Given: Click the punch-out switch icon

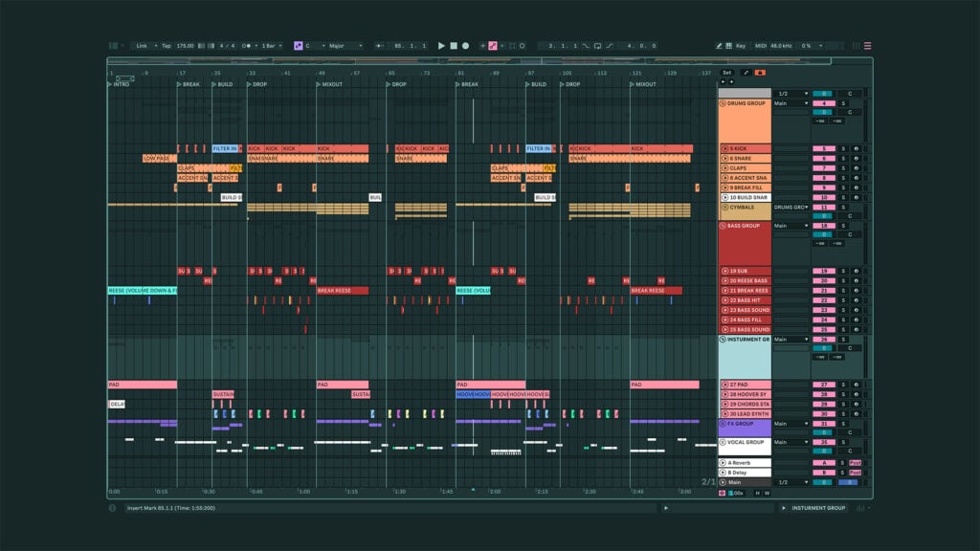Looking at the screenshot, I should (610, 46).
